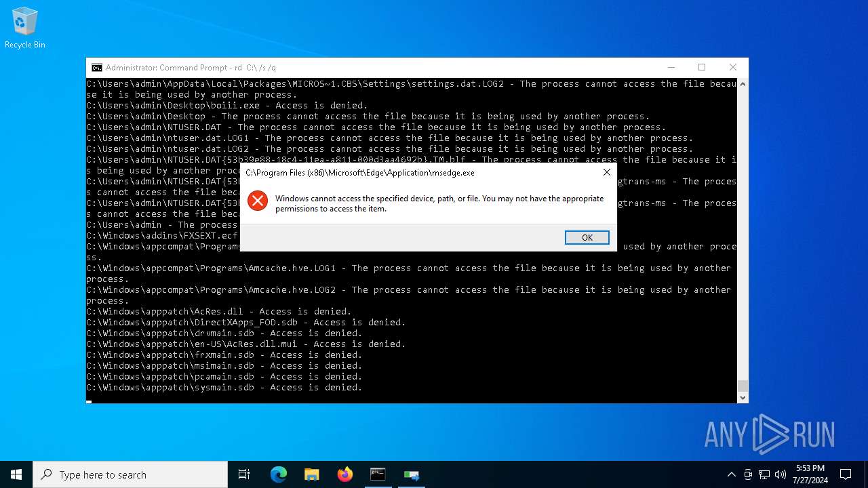Click the line with msimain.sdb
This screenshot has height=488, width=868.
(x=224, y=366)
